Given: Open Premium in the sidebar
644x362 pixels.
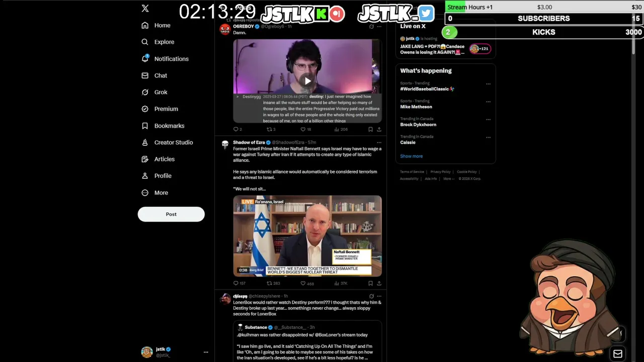Looking at the screenshot, I should pyautogui.click(x=159, y=109).
